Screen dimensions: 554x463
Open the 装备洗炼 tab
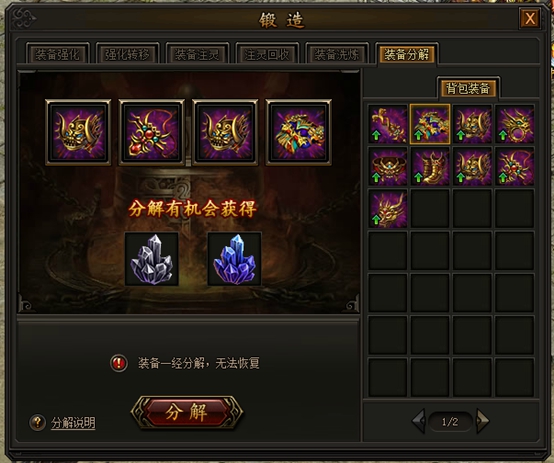(337, 54)
